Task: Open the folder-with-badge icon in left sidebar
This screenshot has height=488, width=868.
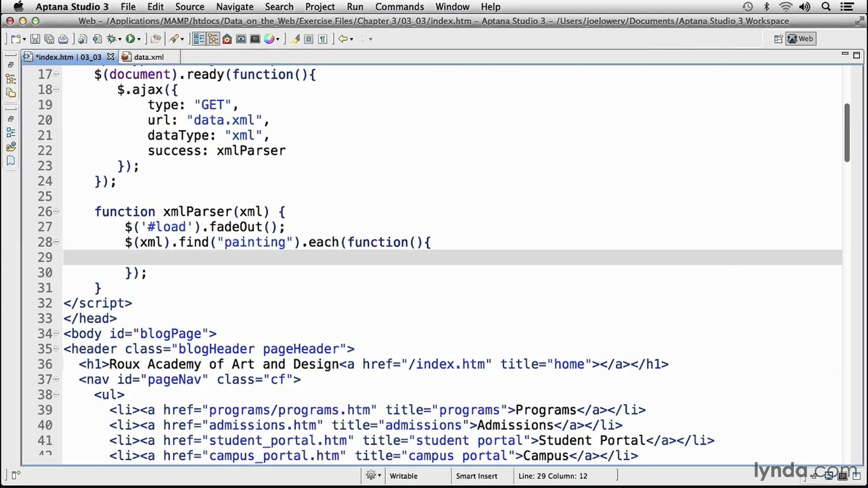Action: 11,147
